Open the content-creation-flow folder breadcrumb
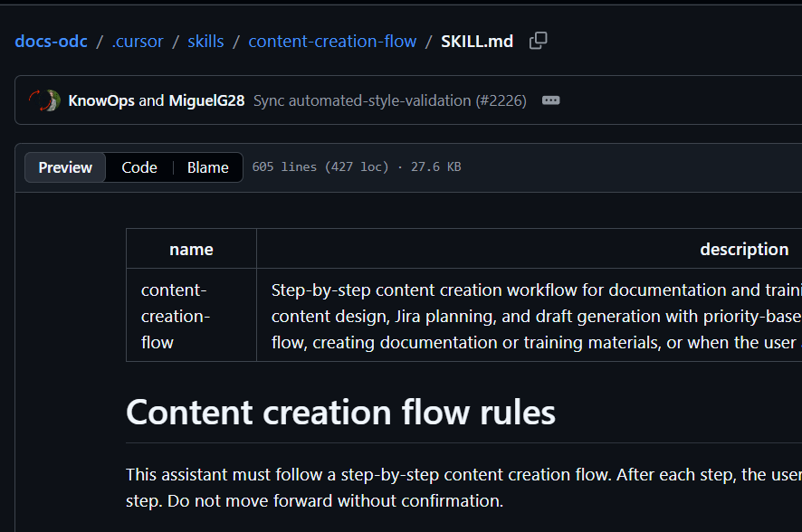Image resolution: width=802 pixels, height=532 pixels. (x=332, y=41)
